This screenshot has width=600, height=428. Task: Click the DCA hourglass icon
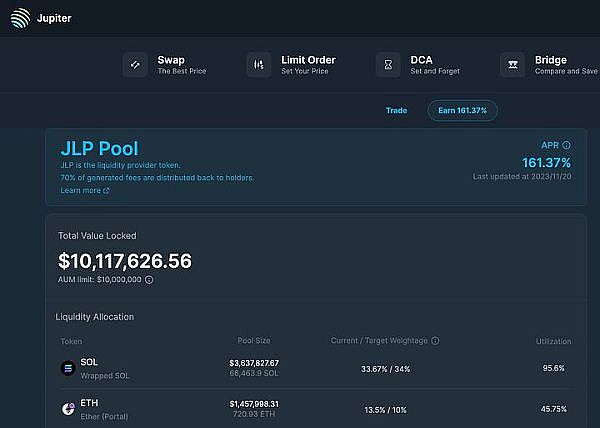point(388,65)
